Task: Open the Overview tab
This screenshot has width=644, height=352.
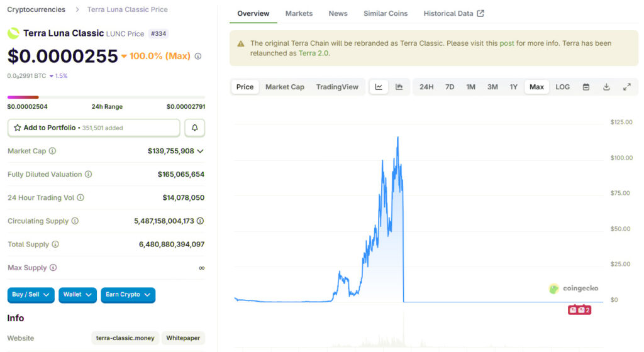Action: click(253, 14)
